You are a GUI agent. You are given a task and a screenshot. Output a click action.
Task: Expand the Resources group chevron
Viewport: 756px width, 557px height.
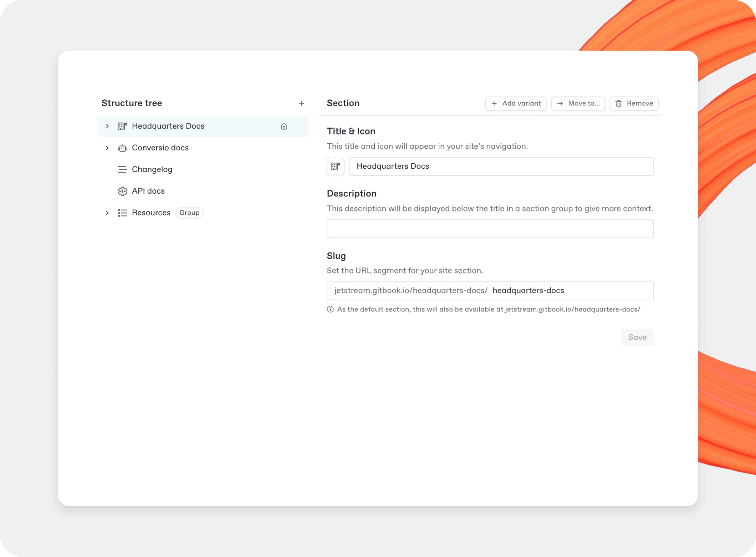tap(107, 213)
